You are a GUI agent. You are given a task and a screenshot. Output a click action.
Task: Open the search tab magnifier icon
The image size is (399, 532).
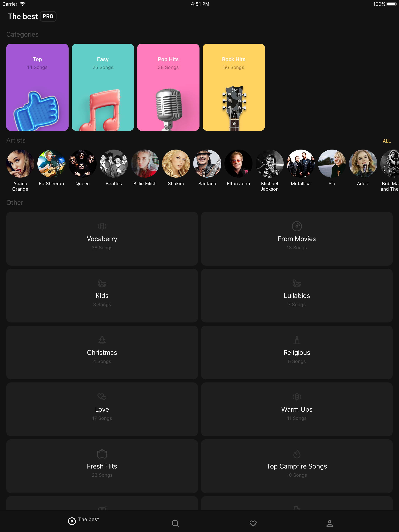(175, 523)
